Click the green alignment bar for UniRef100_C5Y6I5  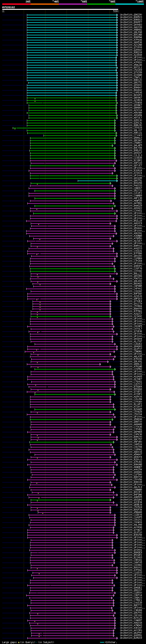(x=64, y=128)
